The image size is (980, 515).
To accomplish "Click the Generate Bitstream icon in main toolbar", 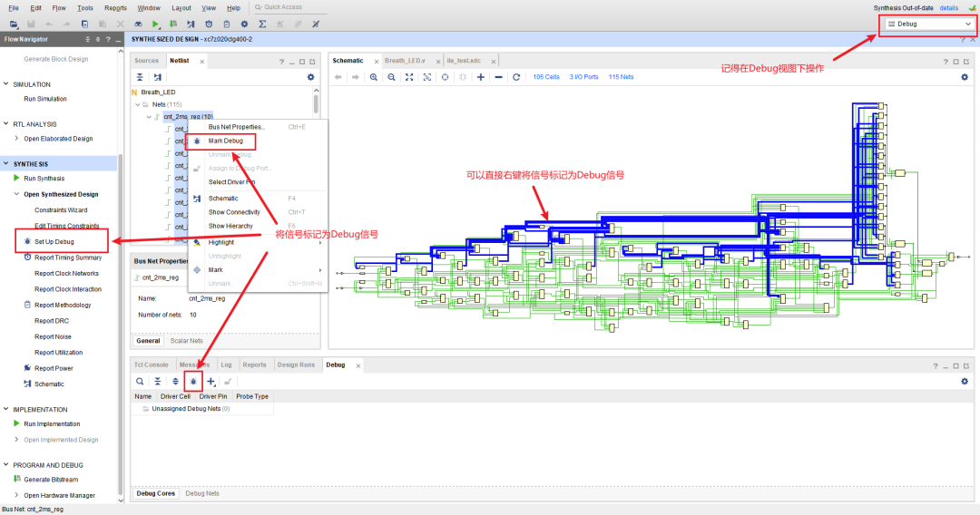I will click(173, 24).
